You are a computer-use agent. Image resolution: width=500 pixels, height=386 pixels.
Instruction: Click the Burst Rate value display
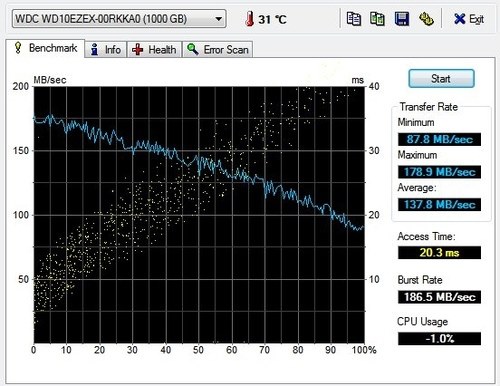(439, 297)
